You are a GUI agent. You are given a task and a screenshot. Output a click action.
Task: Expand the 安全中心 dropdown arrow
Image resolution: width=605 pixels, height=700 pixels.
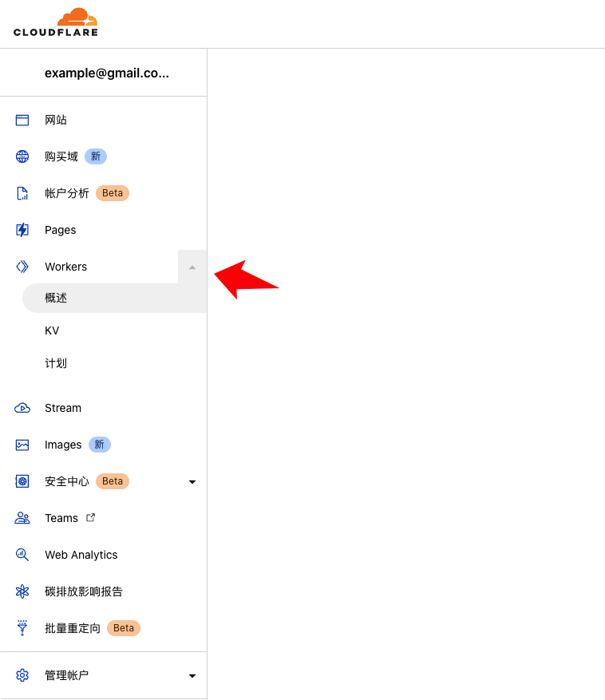[192, 482]
